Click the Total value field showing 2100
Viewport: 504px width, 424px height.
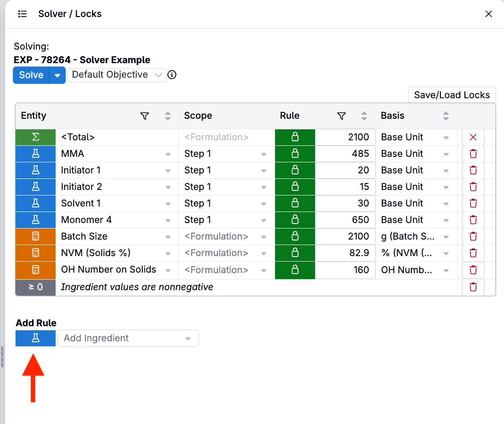point(345,137)
